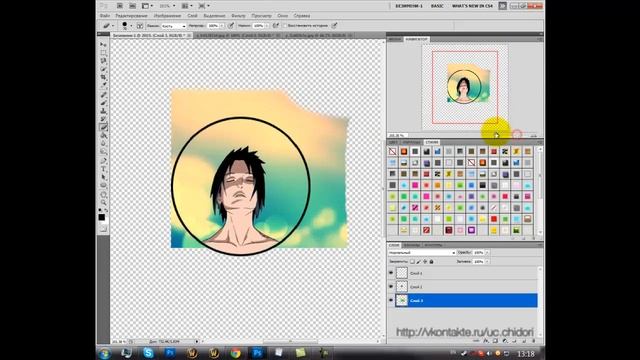Create new adjustment layer icon
The width and height of the screenshot is (640, 360).
(x=504, y=341)
